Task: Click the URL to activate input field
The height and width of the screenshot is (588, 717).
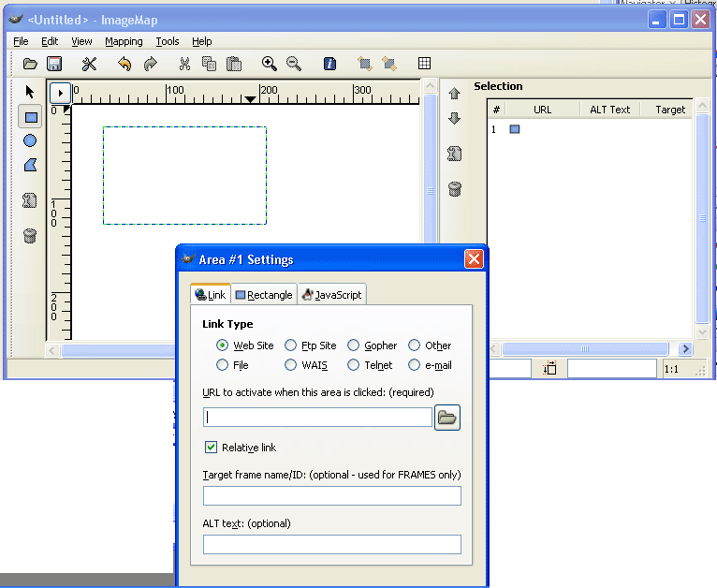Action: [318, 417]
